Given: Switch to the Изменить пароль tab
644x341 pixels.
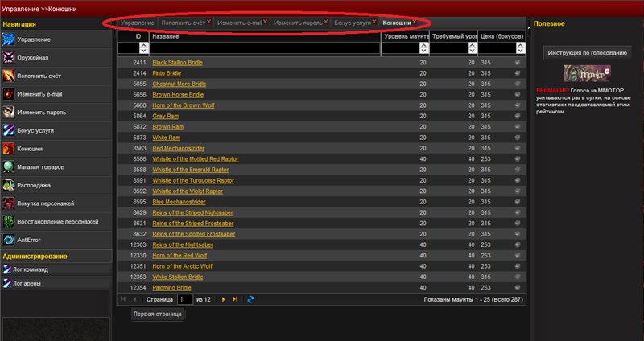Looking at the screenshot, I should [x=296, y=23].
